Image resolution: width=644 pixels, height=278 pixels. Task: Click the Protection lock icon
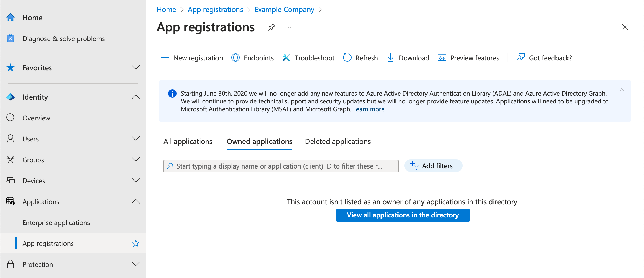10,264
